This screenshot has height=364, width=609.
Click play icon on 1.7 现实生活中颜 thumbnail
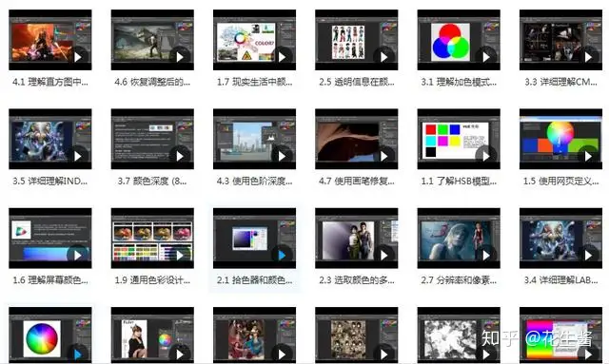point(282,57)
